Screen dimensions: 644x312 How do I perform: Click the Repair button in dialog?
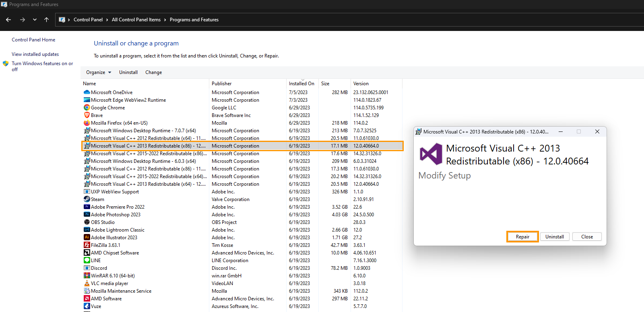tap(522, 237)
